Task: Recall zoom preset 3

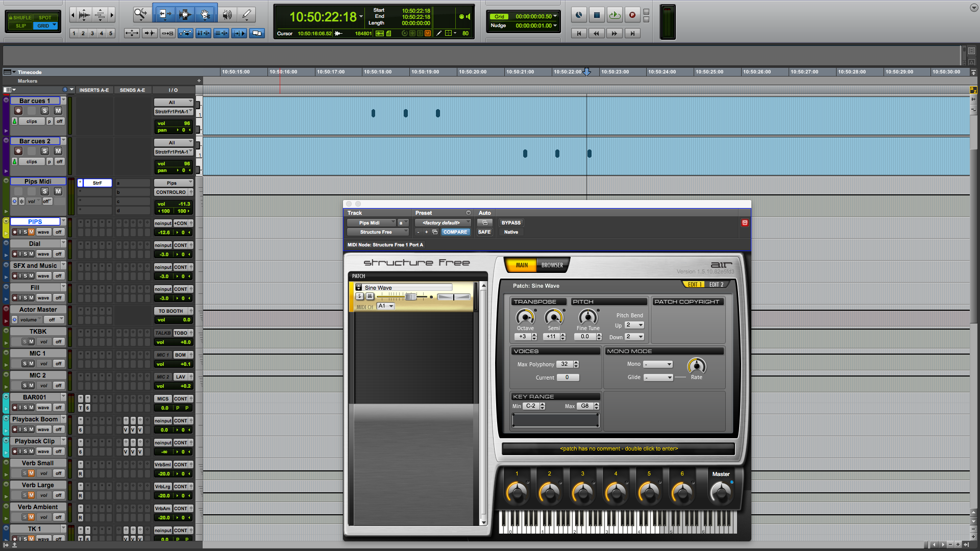Action: click(x=92, y=33)
